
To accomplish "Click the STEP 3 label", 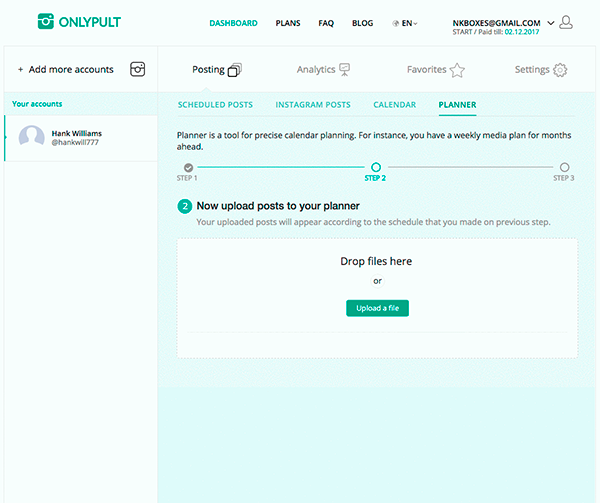I will (564, 178).
